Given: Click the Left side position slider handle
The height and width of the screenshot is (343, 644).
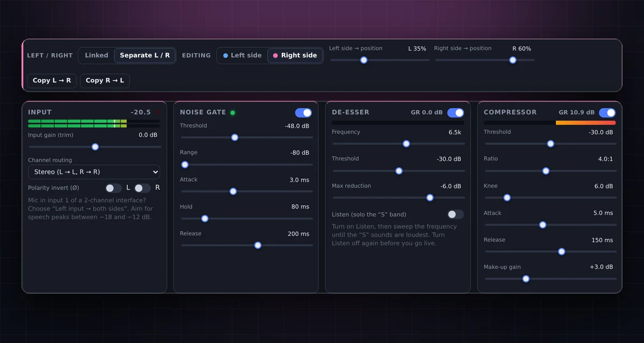Looking at the screenshot, I should [x=364, y=60].
